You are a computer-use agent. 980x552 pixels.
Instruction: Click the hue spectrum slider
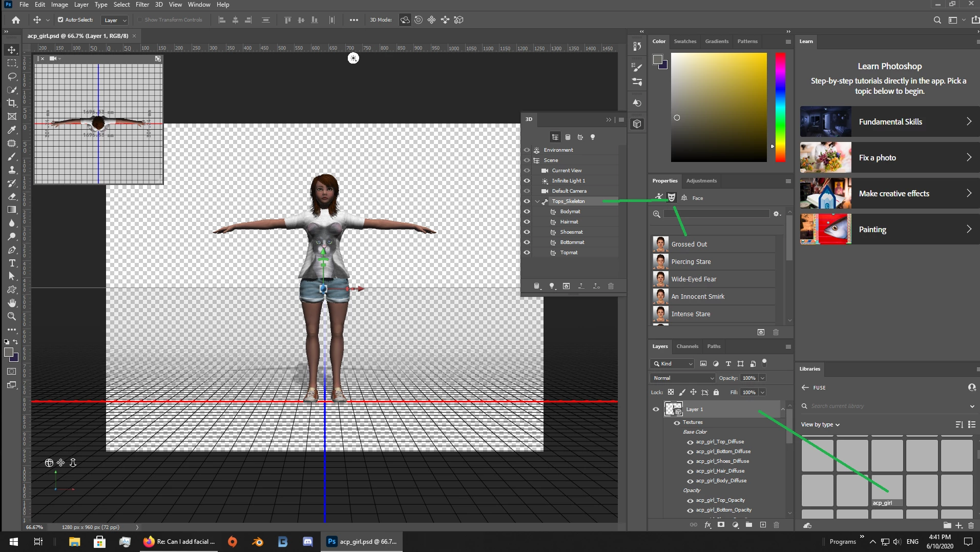(780, 107)
